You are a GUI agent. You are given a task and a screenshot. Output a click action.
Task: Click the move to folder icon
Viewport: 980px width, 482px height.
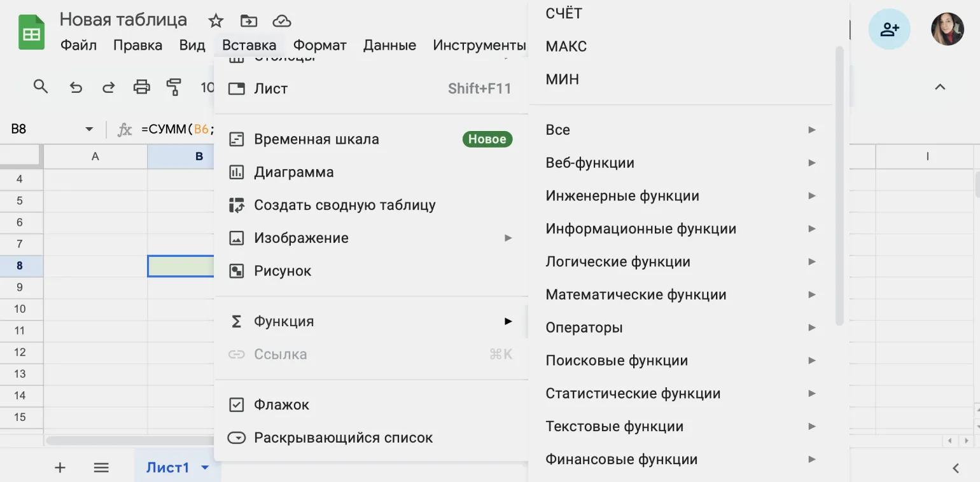(x=249, y=21)
